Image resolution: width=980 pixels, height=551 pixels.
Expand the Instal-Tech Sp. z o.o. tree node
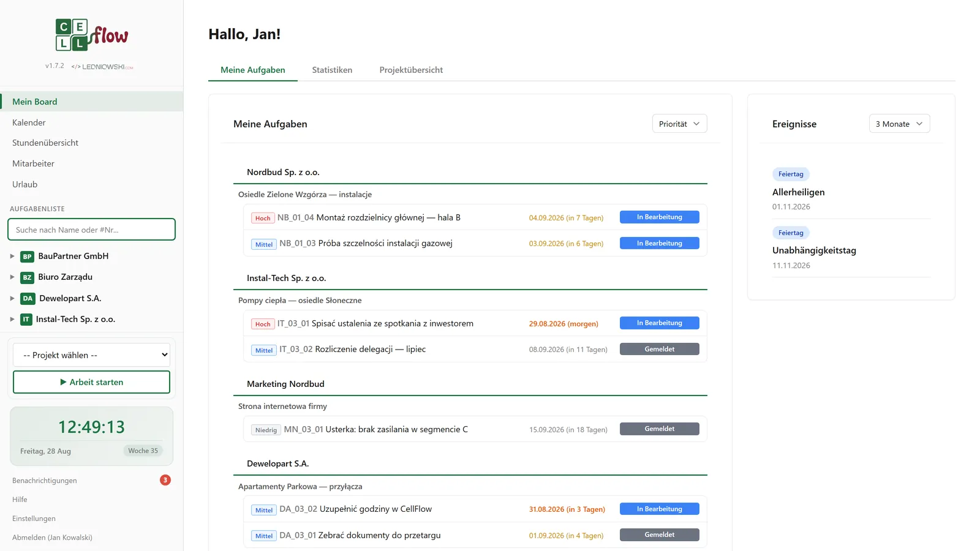tap(12, 320)
